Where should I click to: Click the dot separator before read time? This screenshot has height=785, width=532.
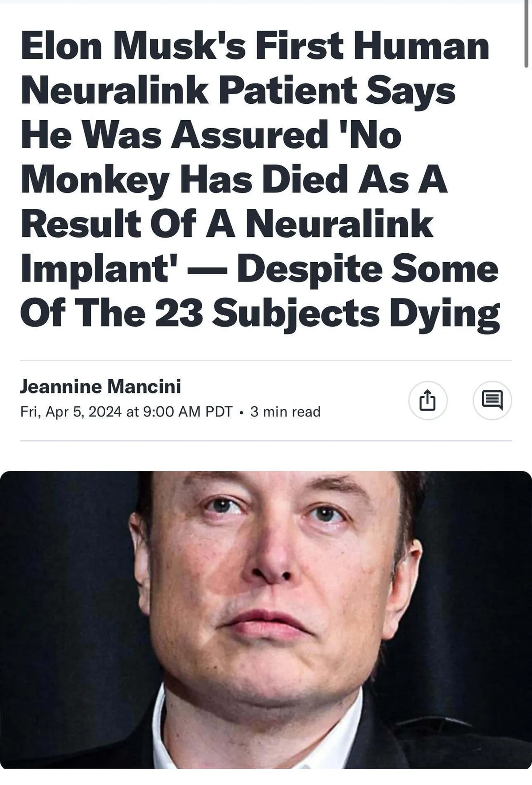pyautogui.click(x=241, y=412)
